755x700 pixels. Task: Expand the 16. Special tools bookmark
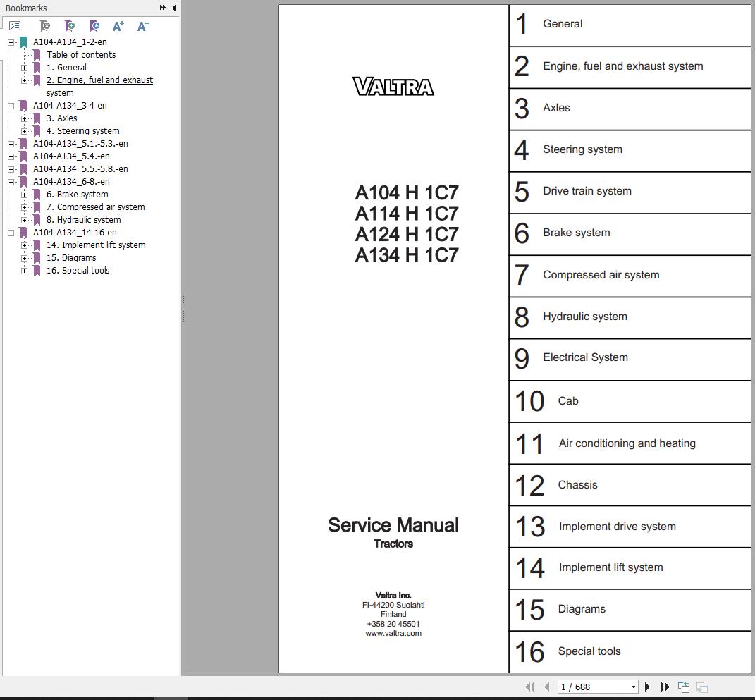click(x=24, y=271)
